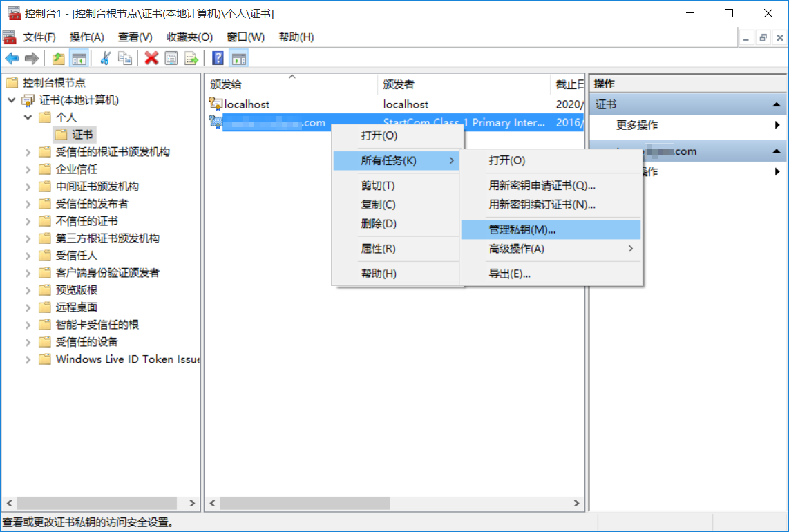Click the Forward navigation arrow icon
789x532 pixels.
(x=30, y=58)
